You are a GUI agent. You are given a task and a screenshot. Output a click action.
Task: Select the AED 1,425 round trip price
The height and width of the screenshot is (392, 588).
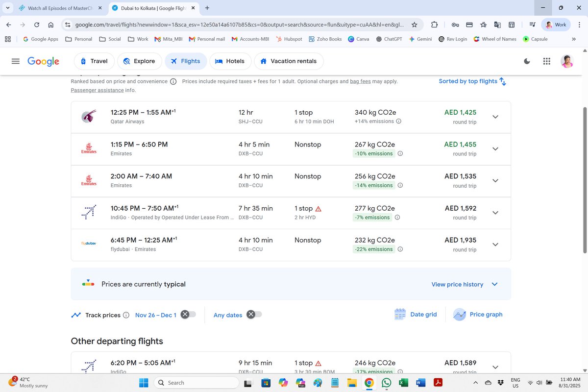pyautogui.click(x=460, y=112)
